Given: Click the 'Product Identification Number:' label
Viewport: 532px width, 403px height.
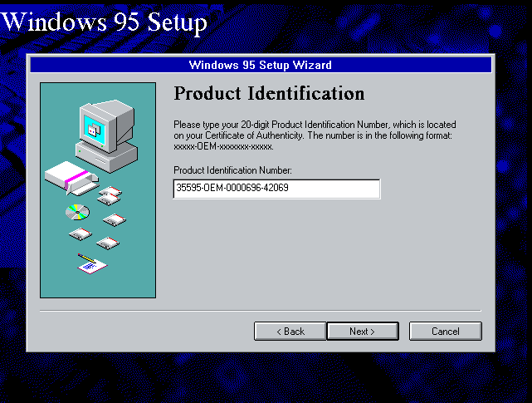Looking at the screenshot, I should pyautogui.click(x=232, y=170).
